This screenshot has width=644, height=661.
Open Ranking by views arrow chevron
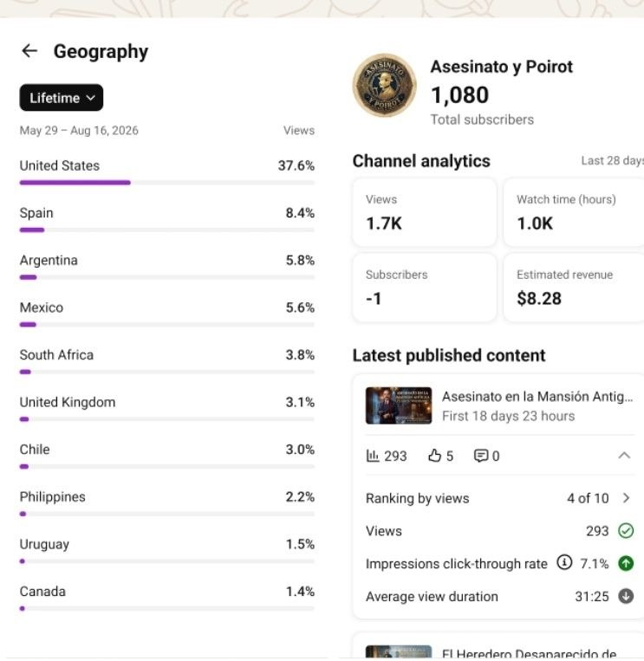point(627,498)
